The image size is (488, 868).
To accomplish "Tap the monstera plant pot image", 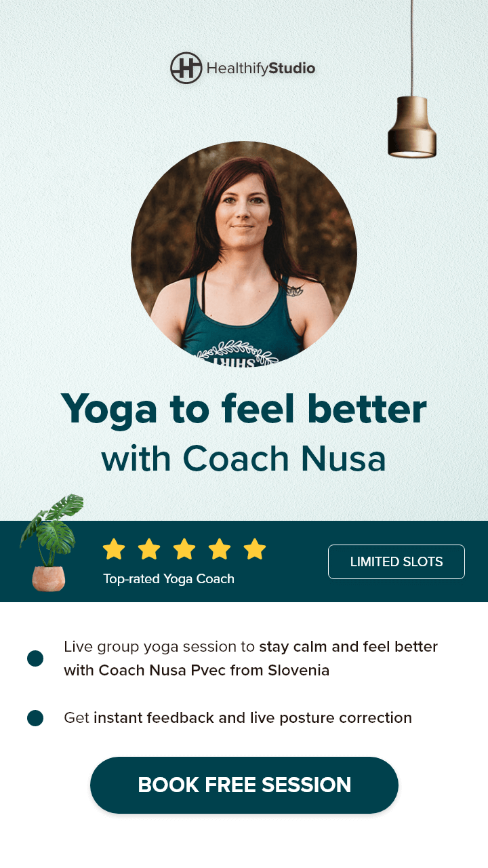I will click(x=50, y=543).
